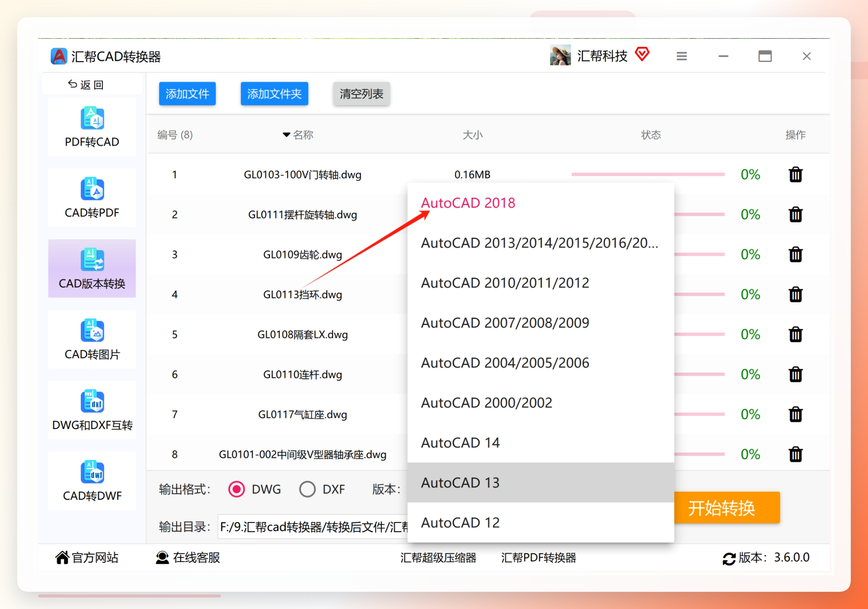Switch to DWG和DXF互转 module
Image resolution: width=868 pixels, height=609 pixels.
92,410
